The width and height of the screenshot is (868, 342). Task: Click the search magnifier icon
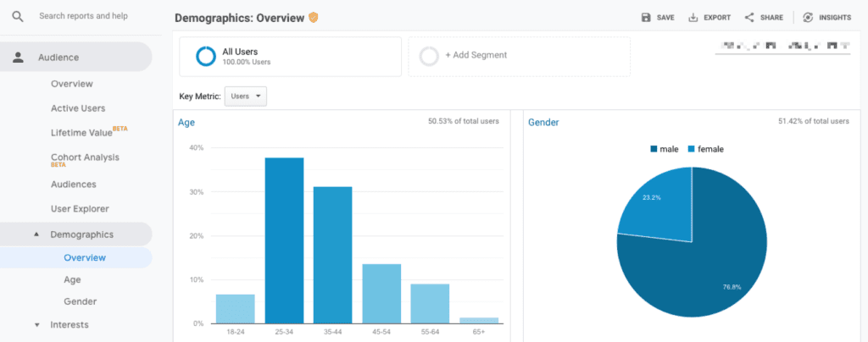(x=18, y=17)
